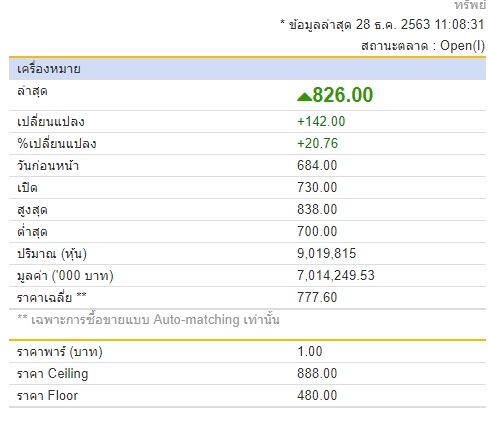Click the Auto-matching footnote text

148,320
